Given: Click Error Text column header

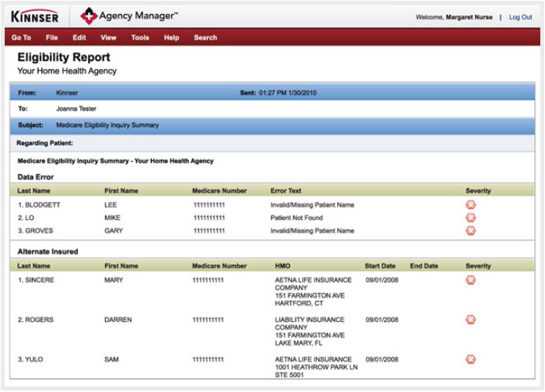Looking at the screenshot, I should (x=286, y=191).
